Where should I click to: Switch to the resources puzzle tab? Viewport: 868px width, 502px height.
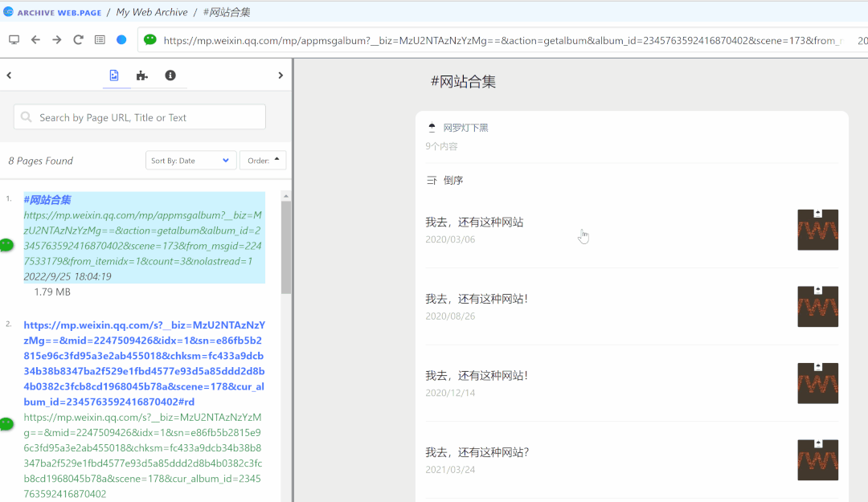pyautogui.click(x=142, y=76)
